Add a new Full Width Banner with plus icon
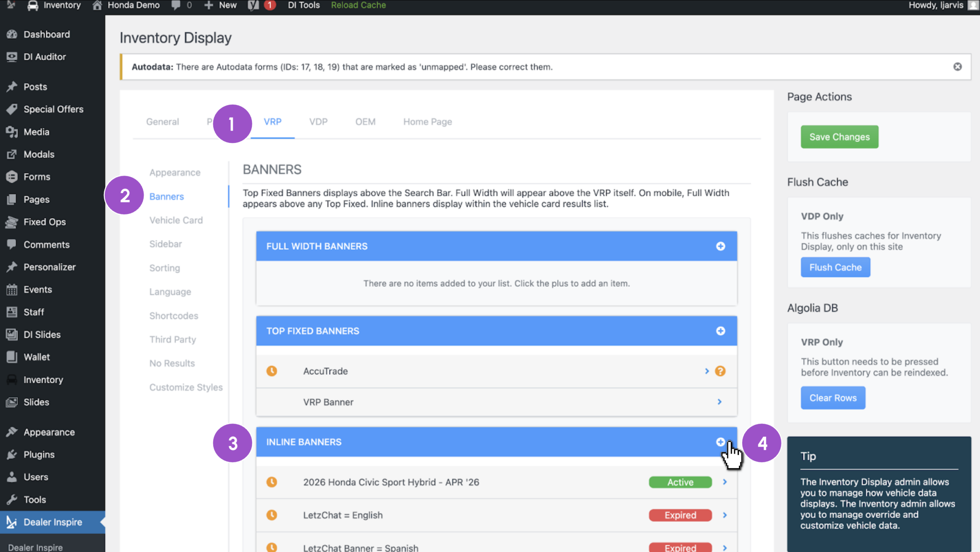 pos(720,246)
